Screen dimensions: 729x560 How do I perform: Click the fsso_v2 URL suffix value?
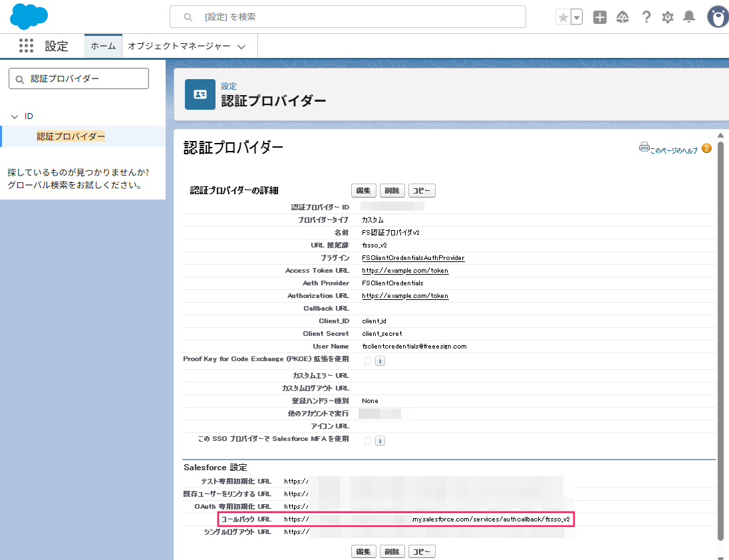[374, 245]
